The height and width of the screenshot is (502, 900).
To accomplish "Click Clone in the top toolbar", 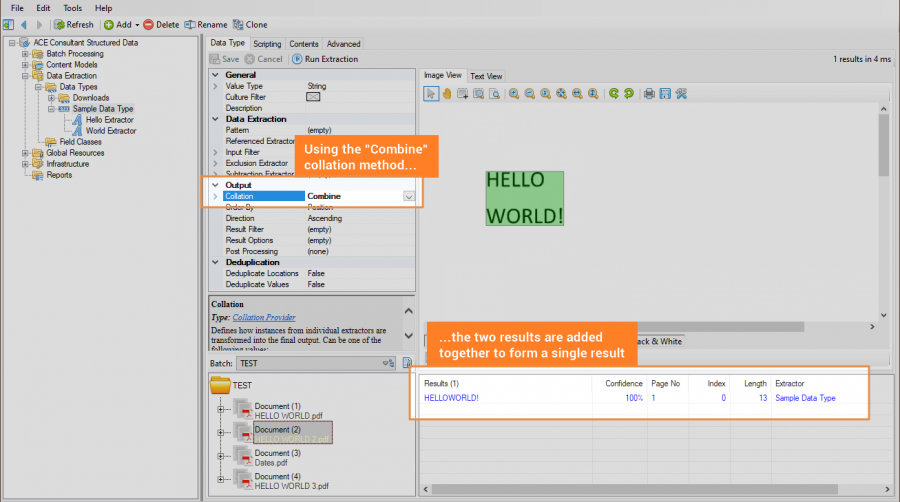I will (249, 24).
